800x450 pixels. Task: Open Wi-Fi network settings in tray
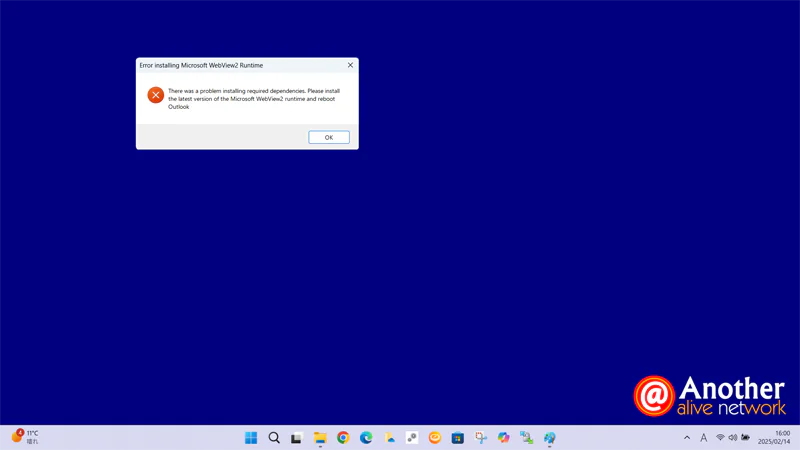point(720,438)
